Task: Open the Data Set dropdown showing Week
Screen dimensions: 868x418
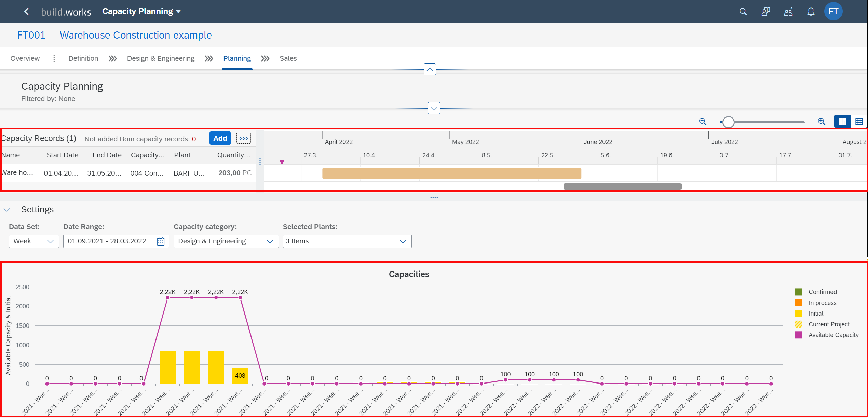Action: click(33, 241)
